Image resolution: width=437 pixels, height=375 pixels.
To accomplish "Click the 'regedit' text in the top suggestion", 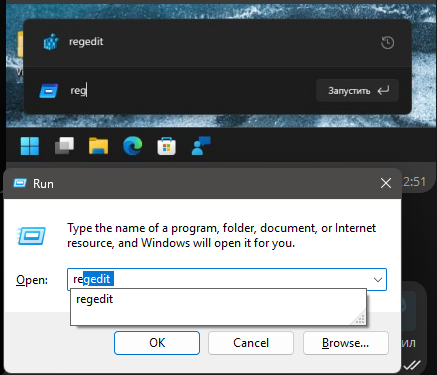I will point(86,42).
